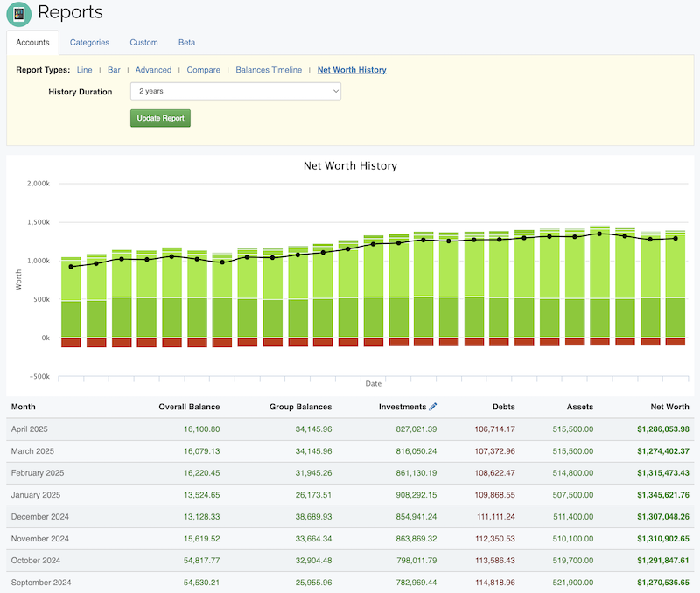Open the History Duration dropdown
The width and height of the screenshot is (700, 593).
[x=235, y=91]
